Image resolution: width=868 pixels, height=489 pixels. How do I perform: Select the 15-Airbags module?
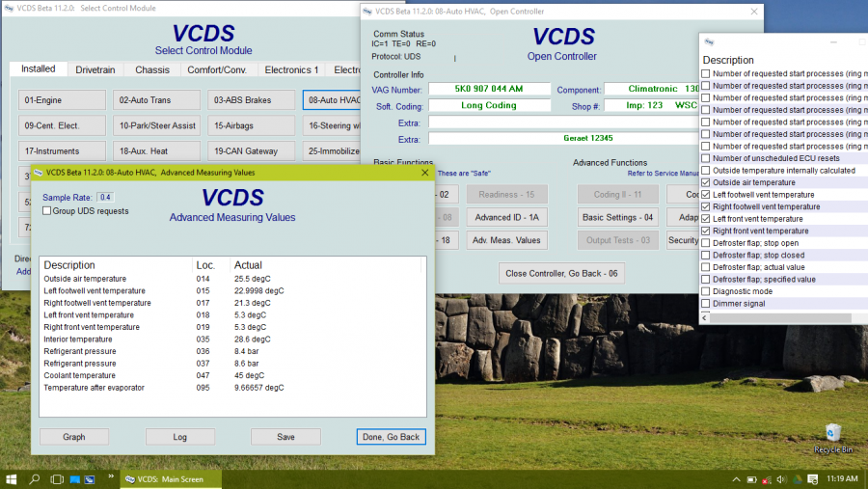[252, 125]
